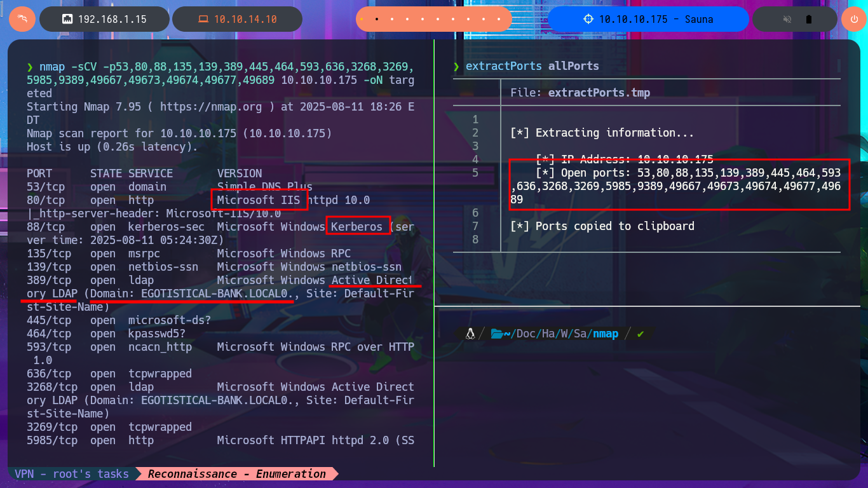Select the 'Reconnaissance - Enumeration' status tab

click(x=237, y=473)
